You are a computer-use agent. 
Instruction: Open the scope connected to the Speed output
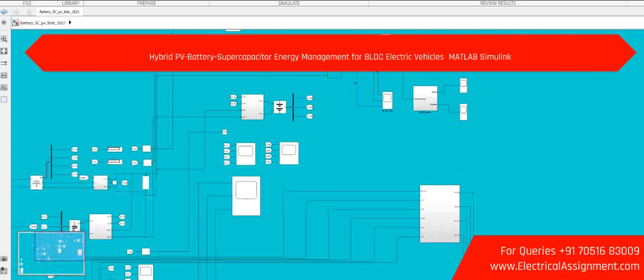point(463,86)
